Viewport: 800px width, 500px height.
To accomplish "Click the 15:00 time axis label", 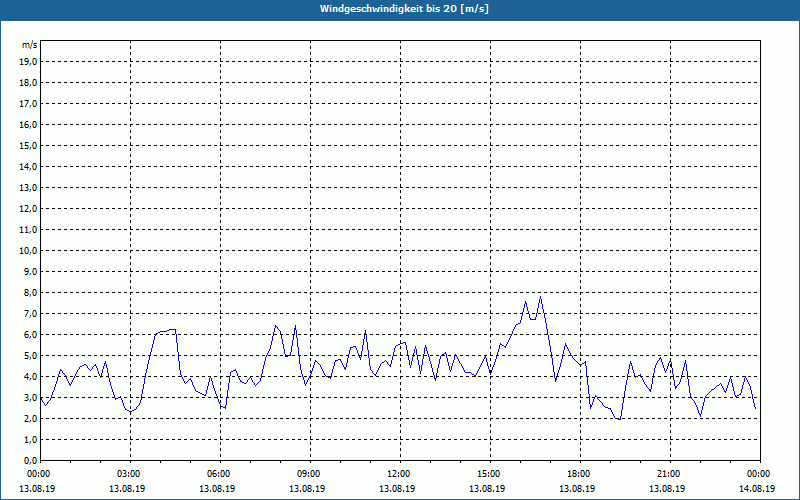I will click(490, 474).
